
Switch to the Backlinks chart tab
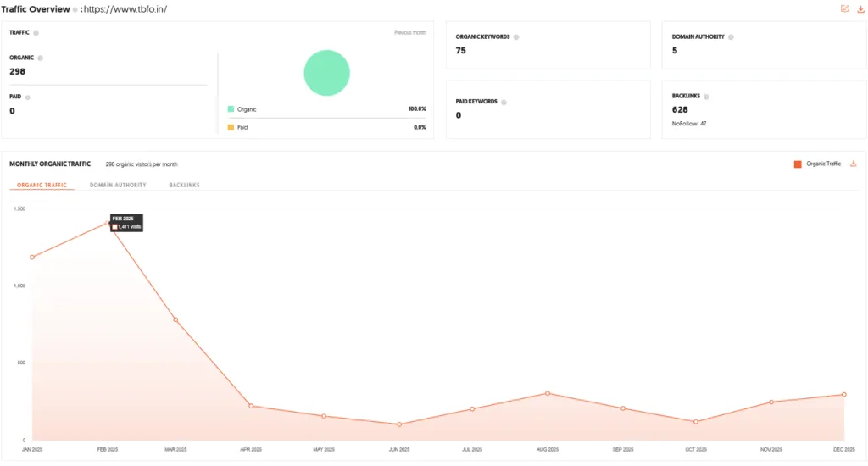click(x=184, y=185)
